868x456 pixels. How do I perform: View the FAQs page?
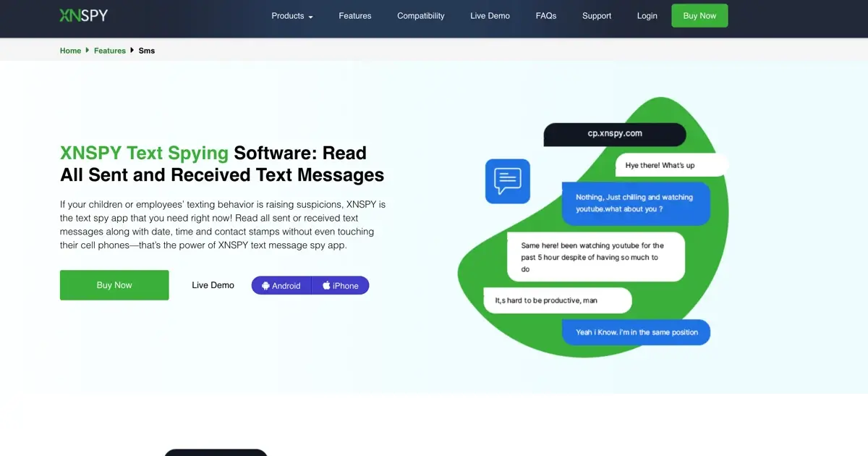[x=546, y=16]
